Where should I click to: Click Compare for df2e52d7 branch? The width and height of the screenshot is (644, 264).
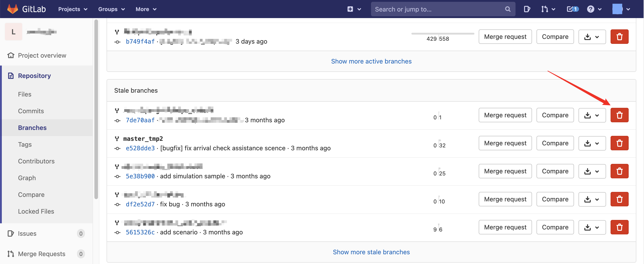[x=555, y=199]
